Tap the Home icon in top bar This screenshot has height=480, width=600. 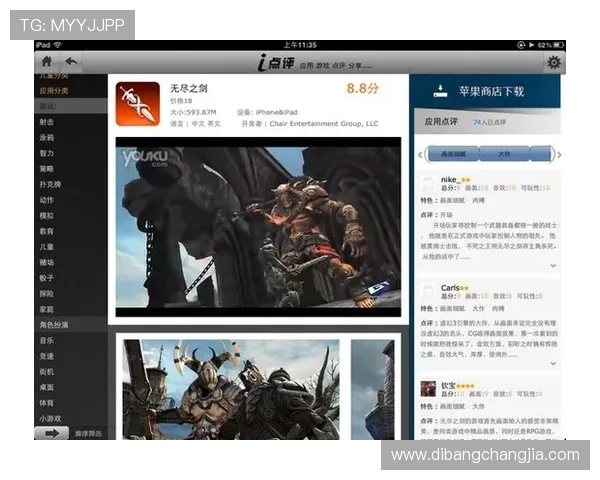[x=47, y=62]
